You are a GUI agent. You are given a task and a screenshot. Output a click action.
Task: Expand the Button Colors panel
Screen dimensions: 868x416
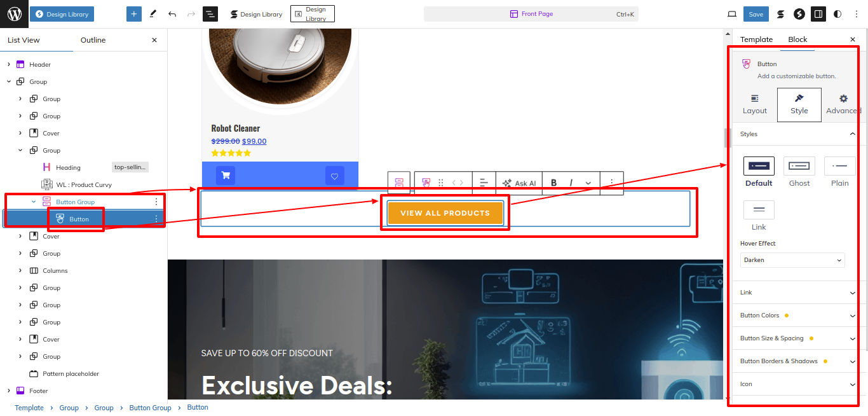click(x=797, y=315)
